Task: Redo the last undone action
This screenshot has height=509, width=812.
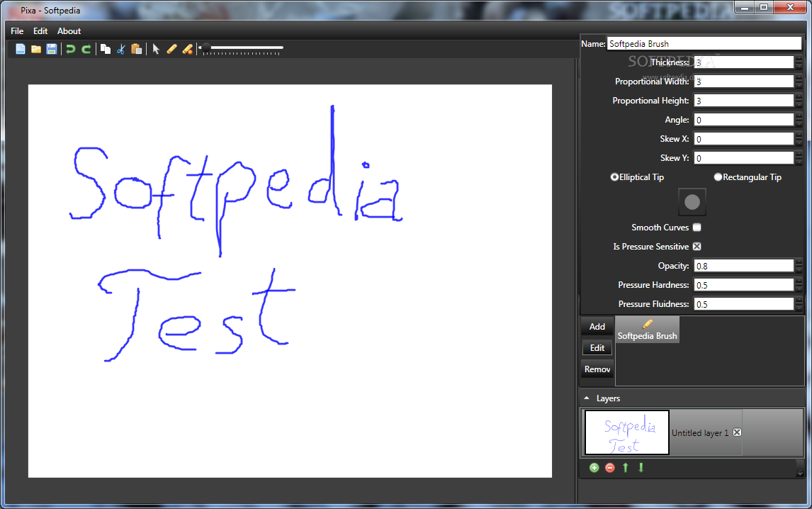Action: (86, 49)
